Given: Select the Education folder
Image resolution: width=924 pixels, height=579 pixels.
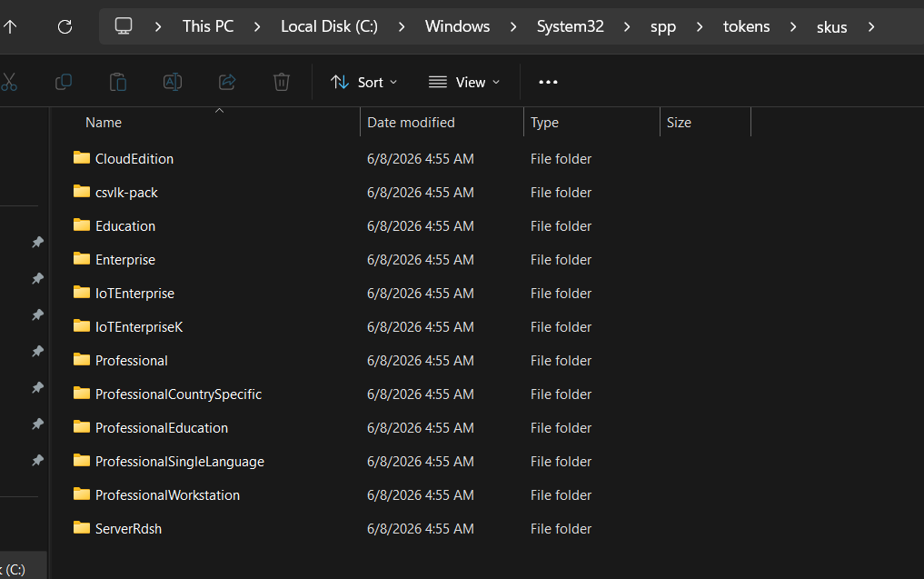Looking at the screenshot, I should (125, 225).
